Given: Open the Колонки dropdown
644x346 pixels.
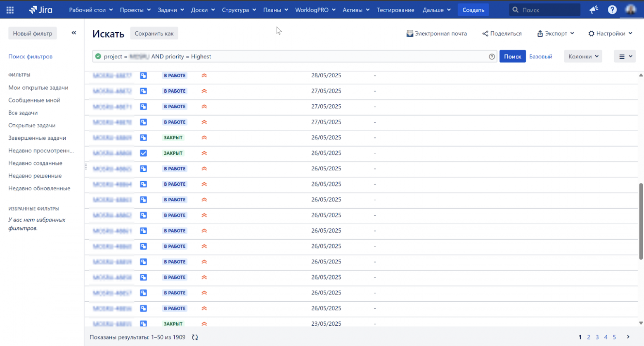Looking at the screenshot, I should [582, 56].
